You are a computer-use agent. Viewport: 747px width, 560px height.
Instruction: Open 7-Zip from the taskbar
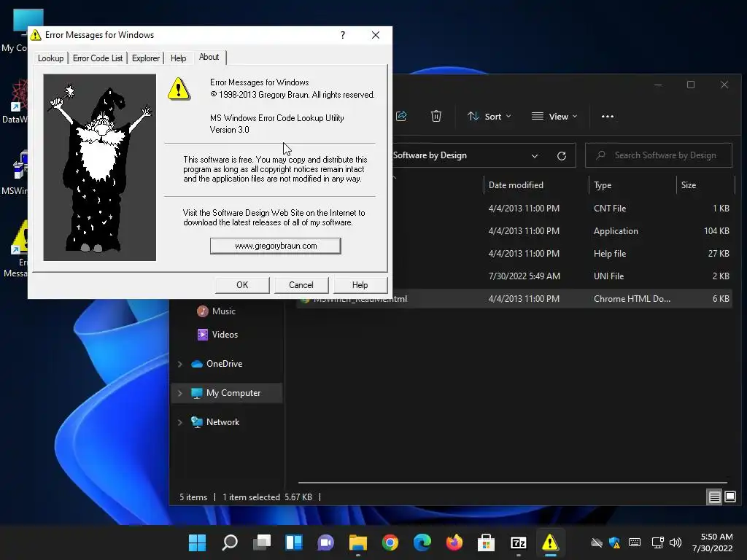[x=519, y=542]
